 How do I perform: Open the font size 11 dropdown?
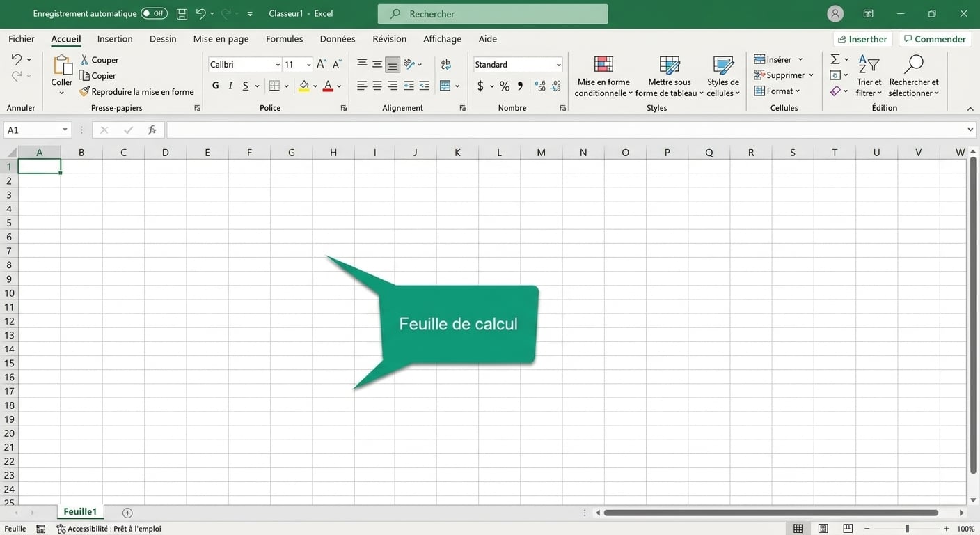[309, 65]
